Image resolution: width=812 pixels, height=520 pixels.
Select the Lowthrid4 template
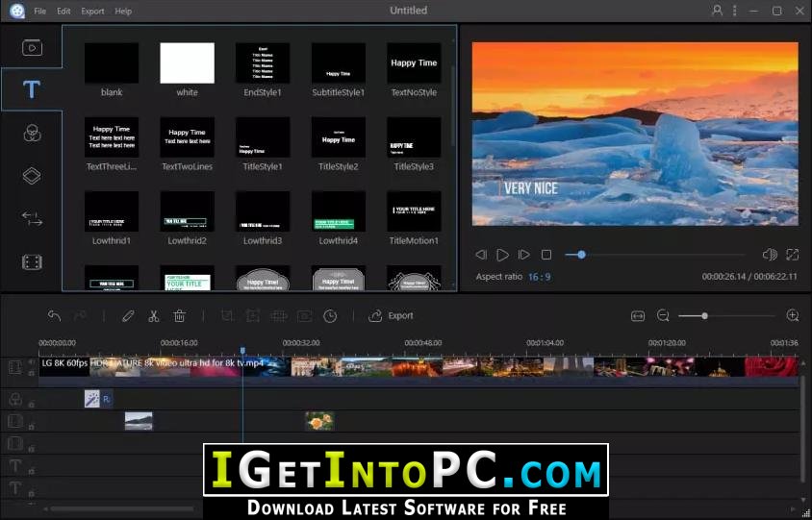point(338,218)
